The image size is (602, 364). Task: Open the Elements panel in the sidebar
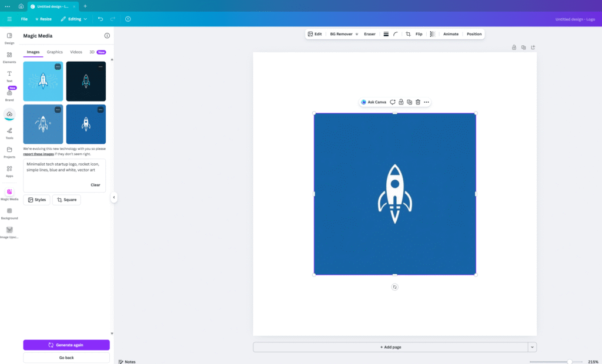tap(9, 57)
